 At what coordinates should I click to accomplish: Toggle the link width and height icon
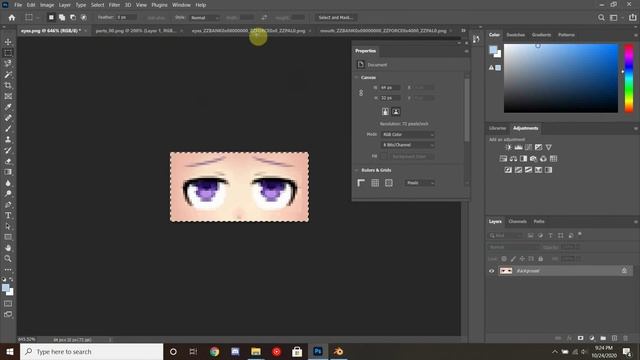361,93
